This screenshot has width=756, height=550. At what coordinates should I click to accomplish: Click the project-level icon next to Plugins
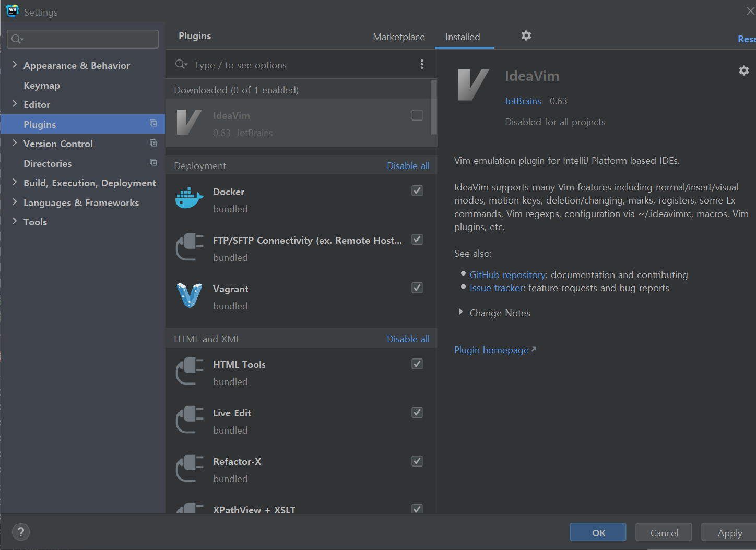pyautogui.click(x=153, y=123)
